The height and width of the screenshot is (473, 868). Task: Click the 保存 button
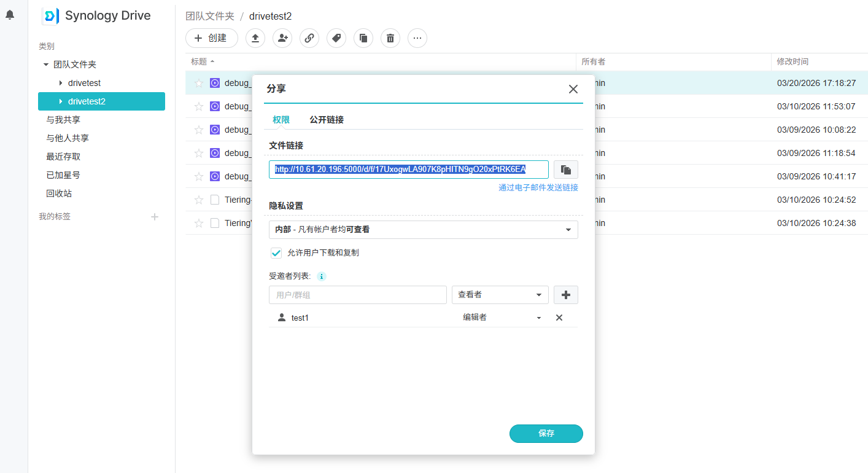tap(546, 433)
